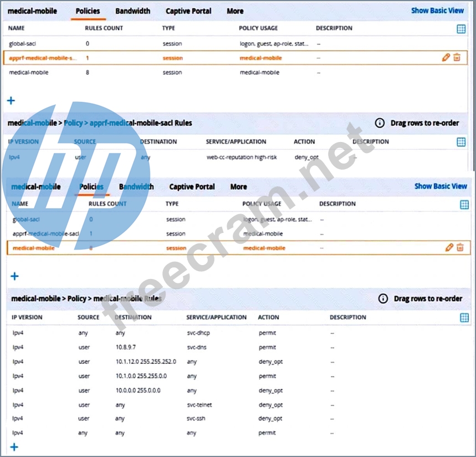
Task: Click the Policy breadcrumb before medical-mobile Rules
Action: (77, 299)
